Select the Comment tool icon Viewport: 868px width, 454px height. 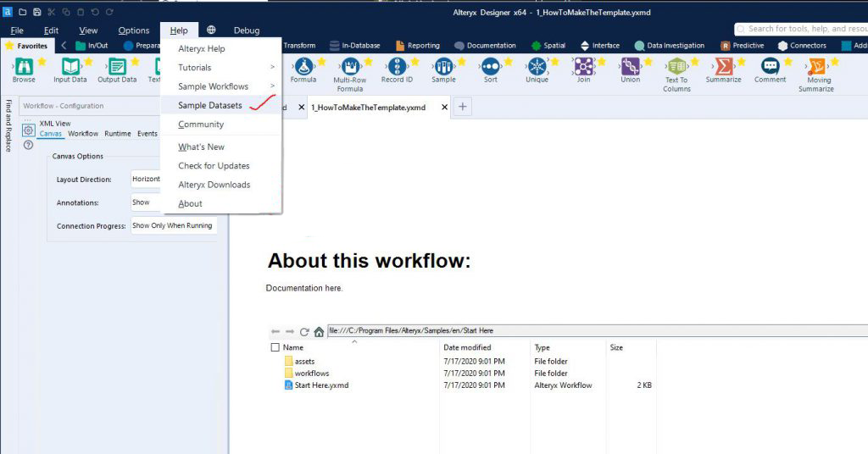pos(770,66)
